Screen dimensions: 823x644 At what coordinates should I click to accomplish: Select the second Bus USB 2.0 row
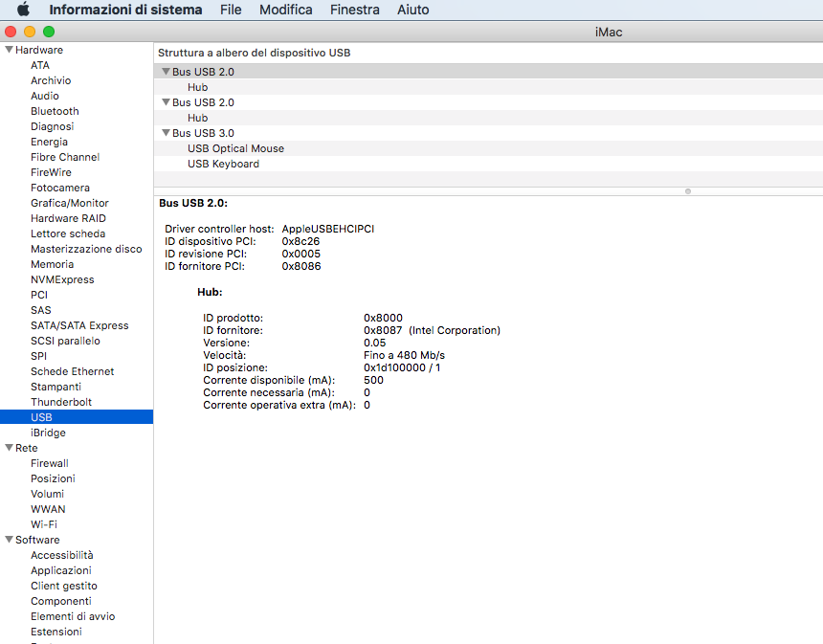point(488,102)
